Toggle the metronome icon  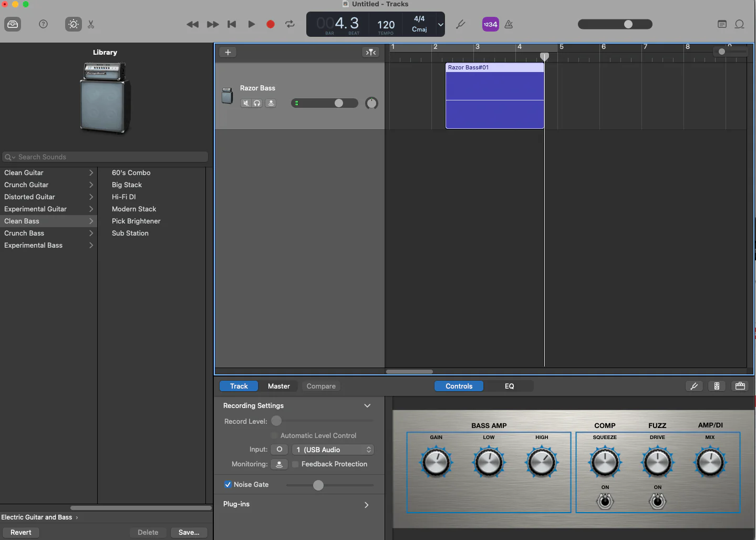point(509,24)
